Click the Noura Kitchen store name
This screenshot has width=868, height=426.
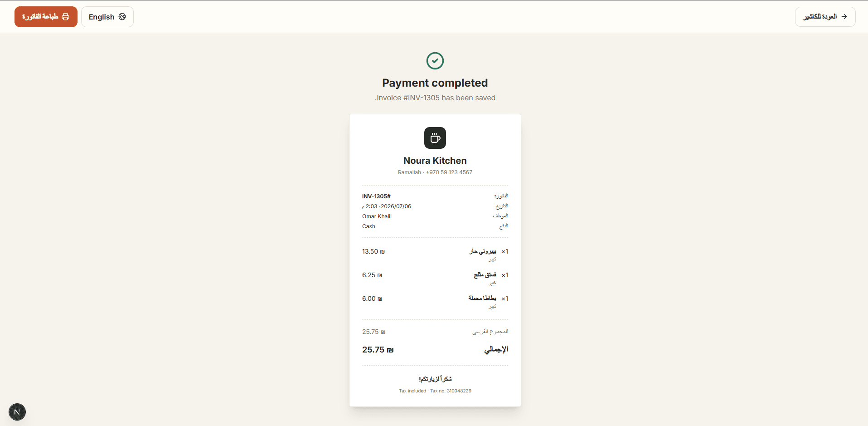pos(435,161)
